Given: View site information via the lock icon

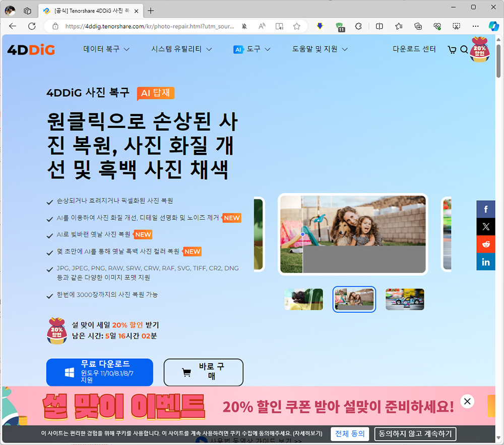Looking at the screenshot, I should pyautogui.click(x=55, y=26).
